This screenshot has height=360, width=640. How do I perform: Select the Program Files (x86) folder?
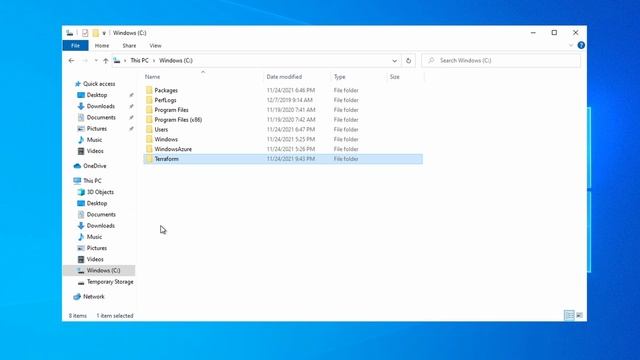[178, 120]
